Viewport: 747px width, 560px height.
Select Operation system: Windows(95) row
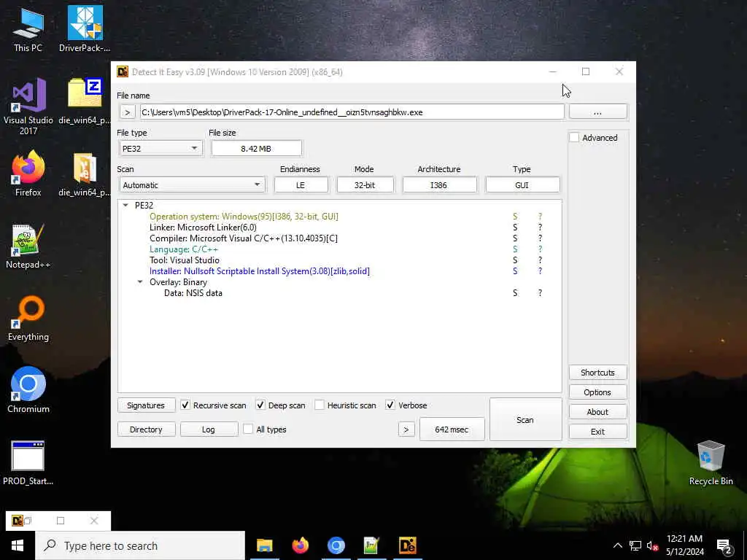(x=244, y=216)
